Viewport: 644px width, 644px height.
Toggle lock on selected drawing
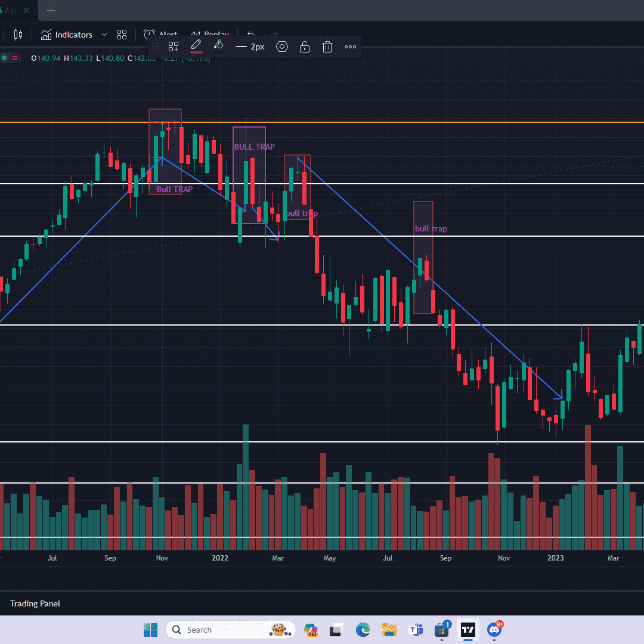pyautogui.click(x=305, y=47)
